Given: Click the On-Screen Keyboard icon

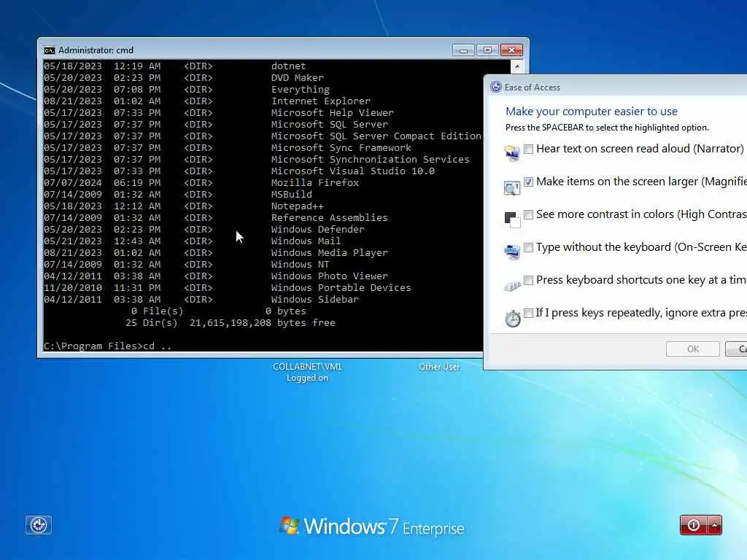Looking at the screenshot, I should tap(512, 252).
